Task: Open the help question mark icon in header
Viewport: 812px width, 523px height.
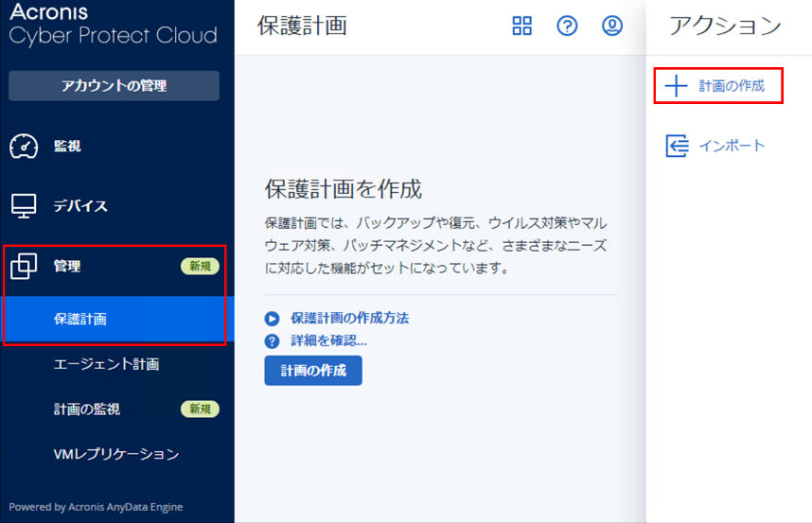Action: [x=567, y=26]
